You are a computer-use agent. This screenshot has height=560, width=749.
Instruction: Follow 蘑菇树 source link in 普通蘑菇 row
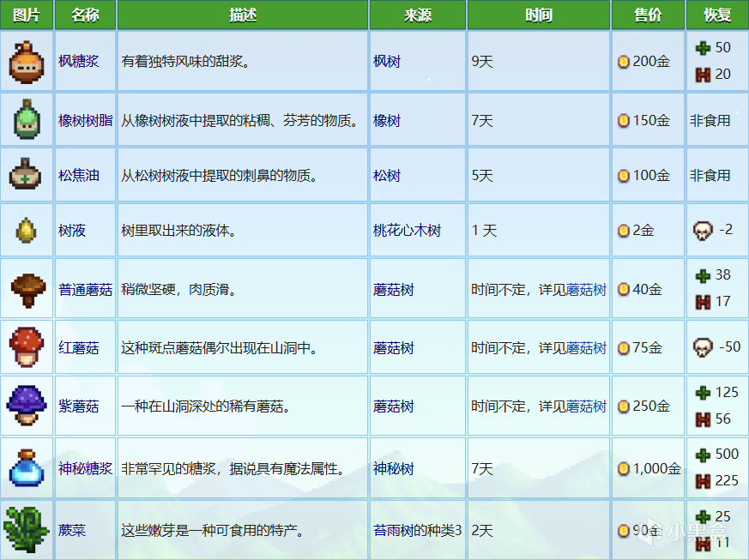tap(394, 289)
